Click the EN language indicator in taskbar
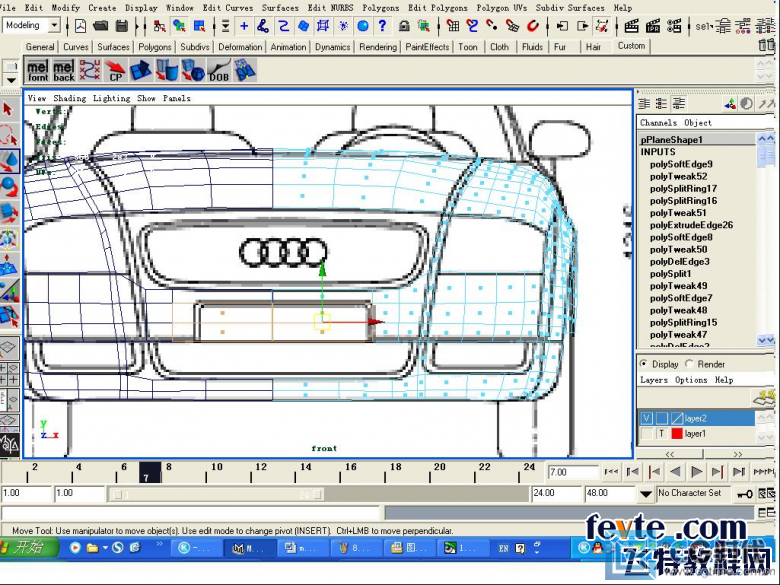This screenshot has height=585, width=780. [x=503, y=548]
